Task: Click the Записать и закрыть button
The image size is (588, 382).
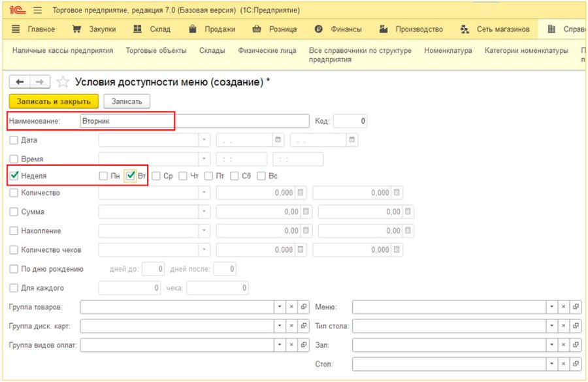Action: tap(54, 101)
